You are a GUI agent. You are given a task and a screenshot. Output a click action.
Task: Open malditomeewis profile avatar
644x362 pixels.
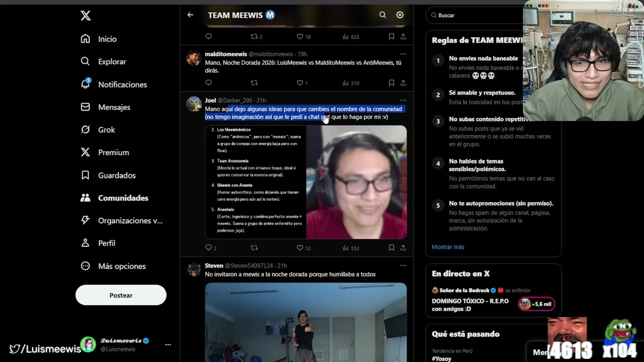click(x=194, y=58)
